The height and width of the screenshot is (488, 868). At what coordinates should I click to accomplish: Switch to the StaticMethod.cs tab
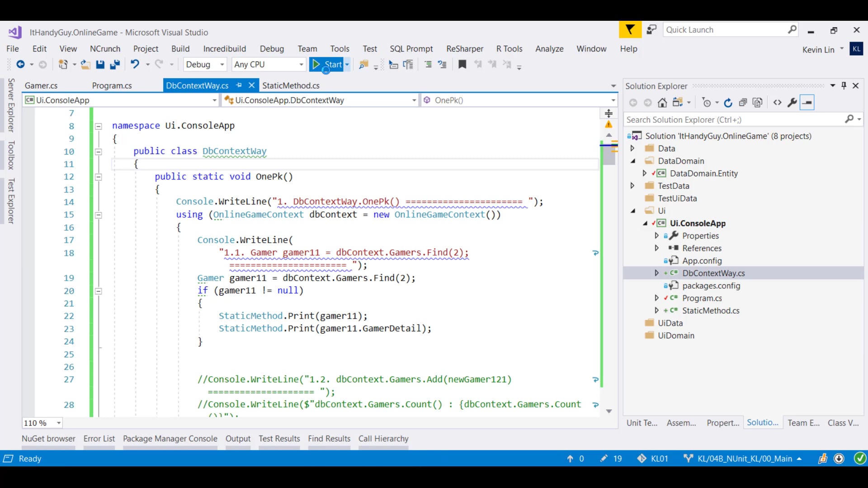[291, 85]
